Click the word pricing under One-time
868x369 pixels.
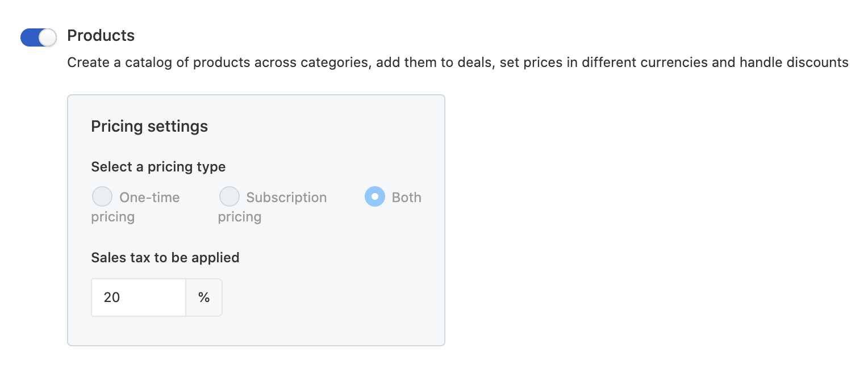pyautogui.click(x=112, y=217)
